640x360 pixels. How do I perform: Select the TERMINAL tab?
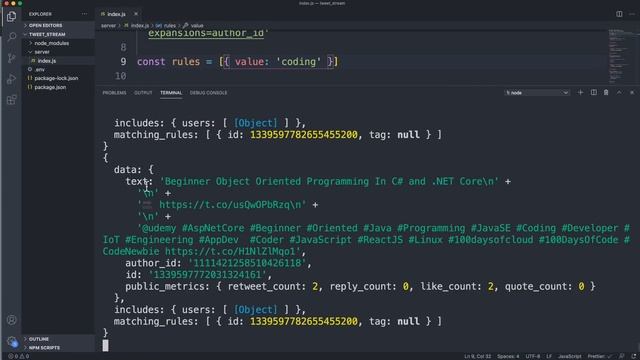coord(171,93)
